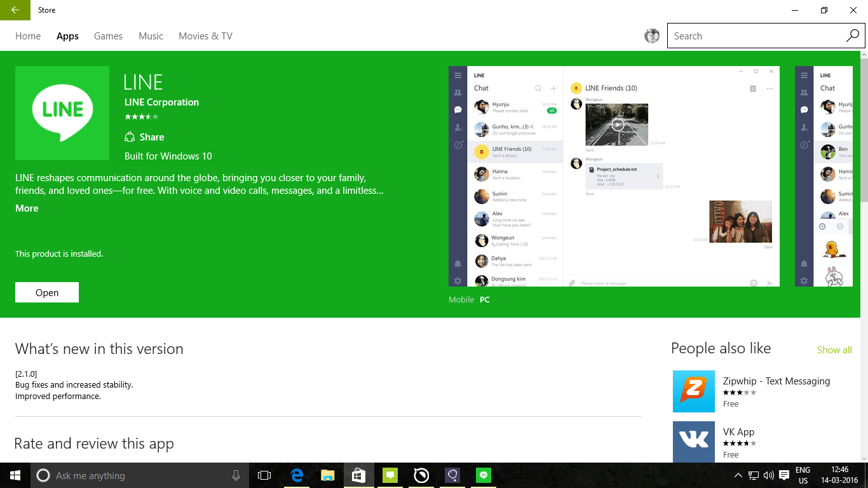The width and height of the screenshot is (868, 488).
Task: Open the taskbar clock and date
Action: [x=840, y=475]
